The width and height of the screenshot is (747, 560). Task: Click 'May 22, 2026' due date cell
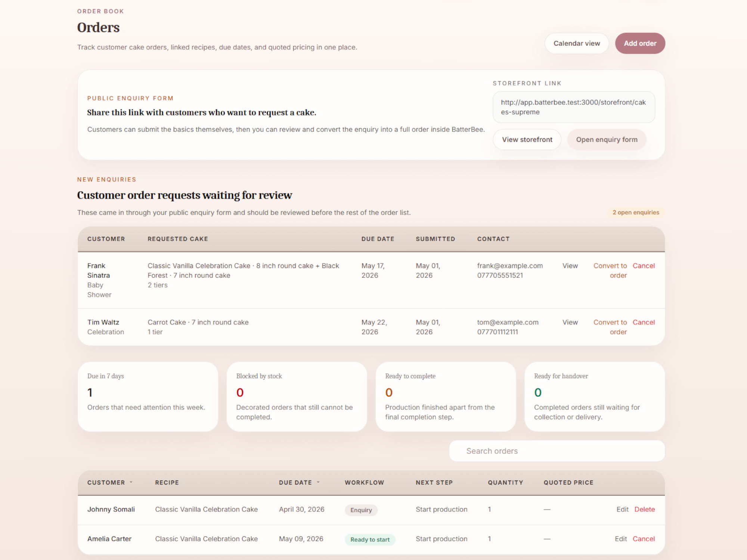pyautogui.click(x=374, y=327)
